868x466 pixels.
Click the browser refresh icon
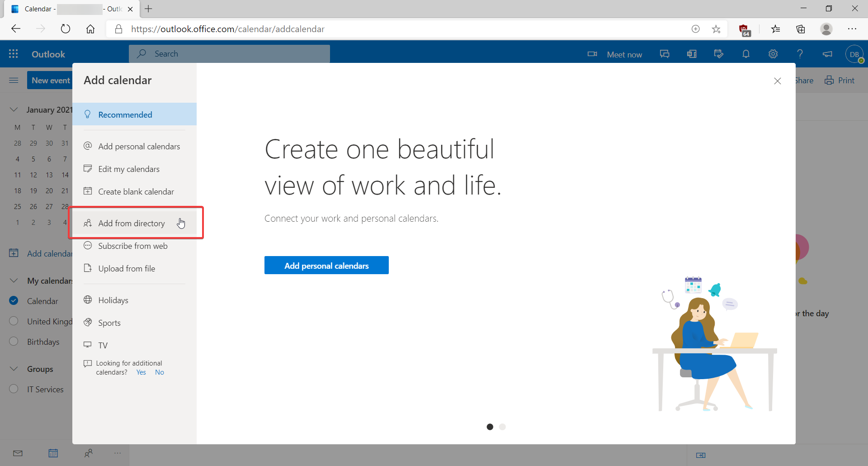(x=66, y=29)
